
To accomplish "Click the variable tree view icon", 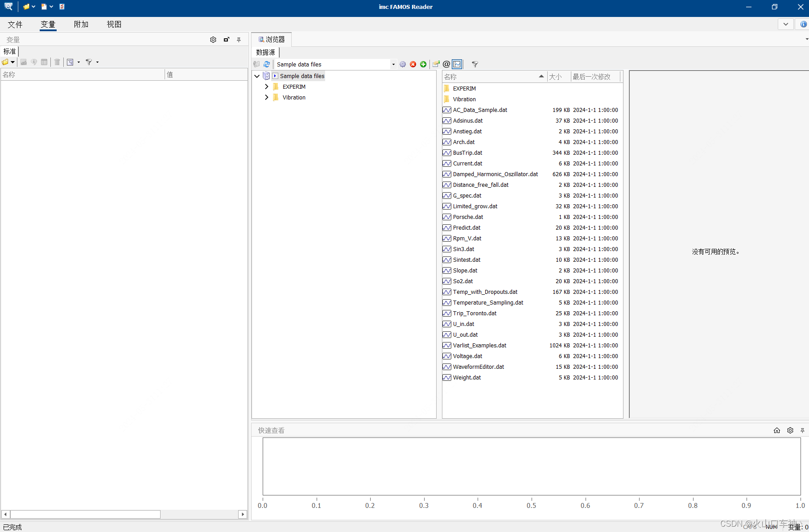I will pyautogui.click(x=70, y=62).
